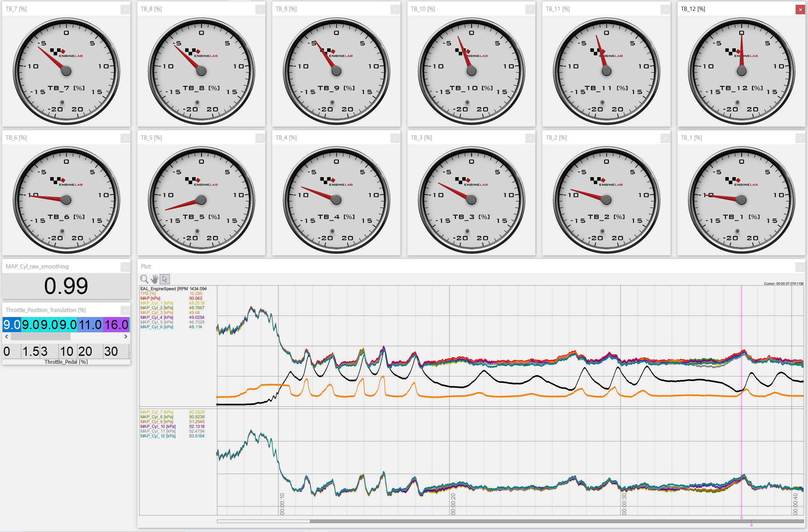Select the 16.0 purple table cell
808x532 pixels.
(116, 325)
